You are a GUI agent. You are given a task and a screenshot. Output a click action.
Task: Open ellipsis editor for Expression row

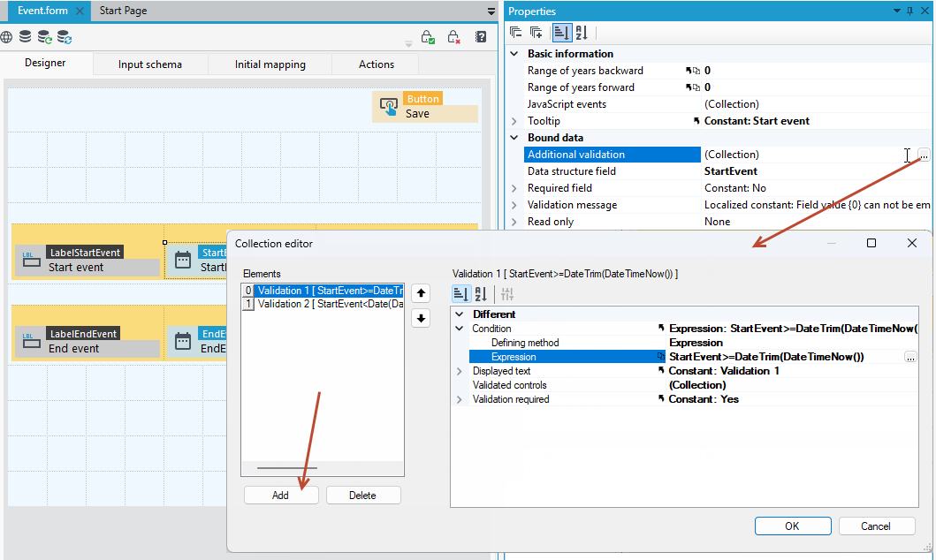click(910, 357)
